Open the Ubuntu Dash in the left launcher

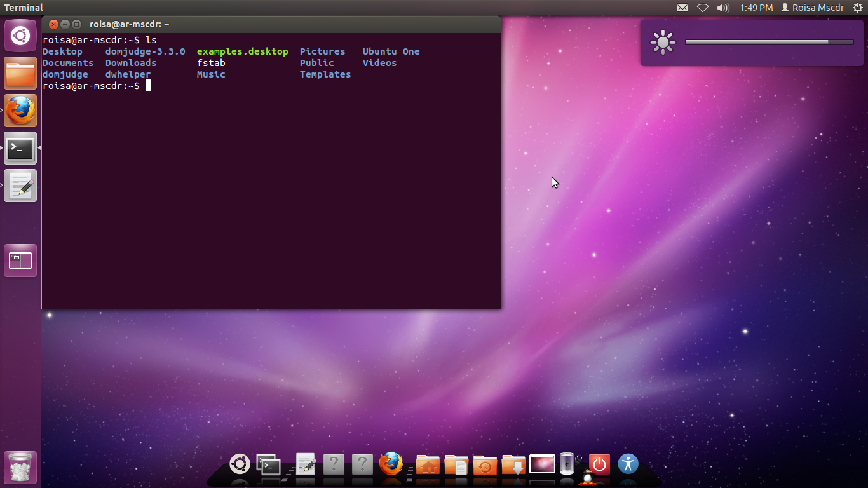click(20, 35)
